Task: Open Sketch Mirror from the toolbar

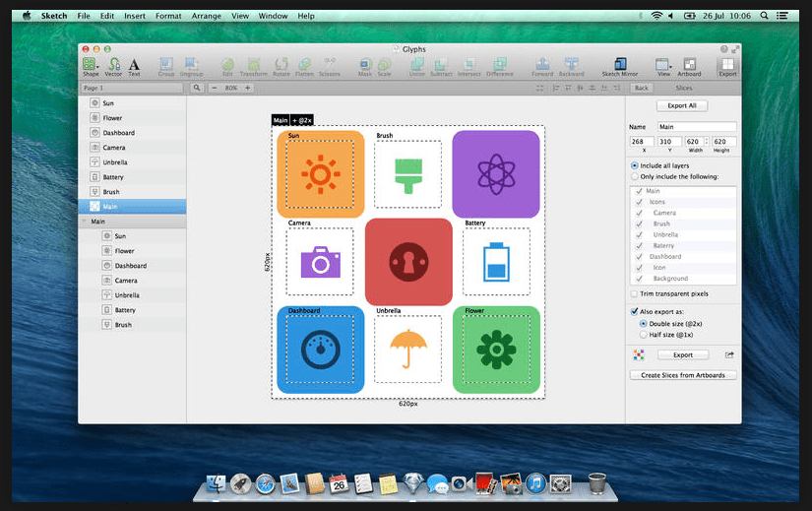Action: (x=620, y=65)
